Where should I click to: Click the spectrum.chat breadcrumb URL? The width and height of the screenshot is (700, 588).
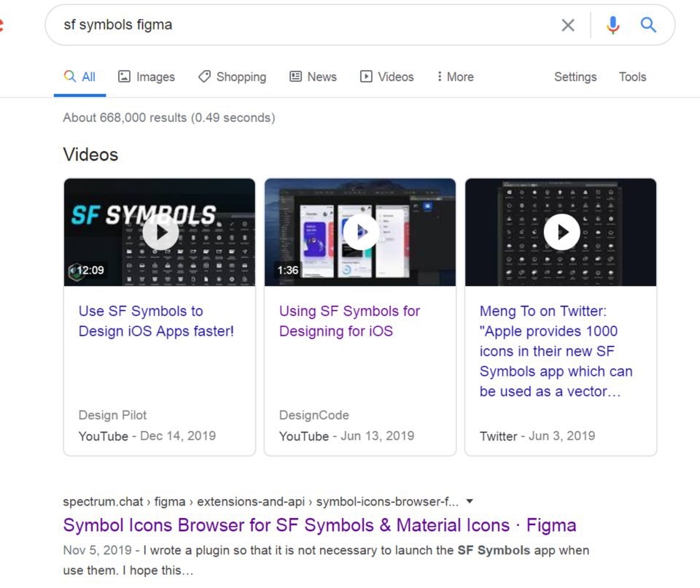pos(261,501)
